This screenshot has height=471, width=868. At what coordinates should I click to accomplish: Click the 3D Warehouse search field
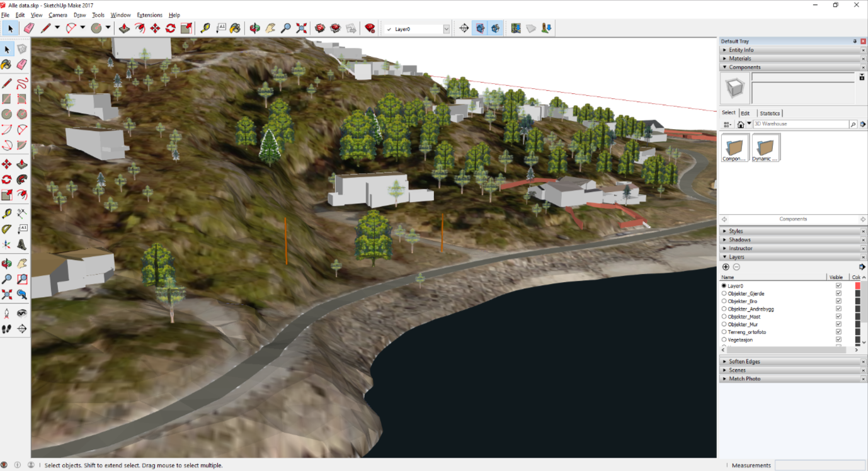[800, 124]
